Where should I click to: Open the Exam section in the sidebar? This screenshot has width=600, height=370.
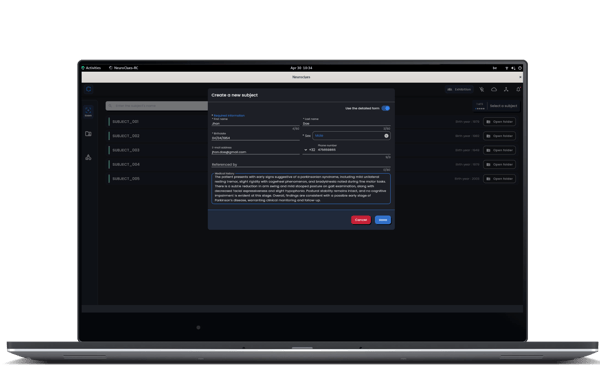click(88, 112)
